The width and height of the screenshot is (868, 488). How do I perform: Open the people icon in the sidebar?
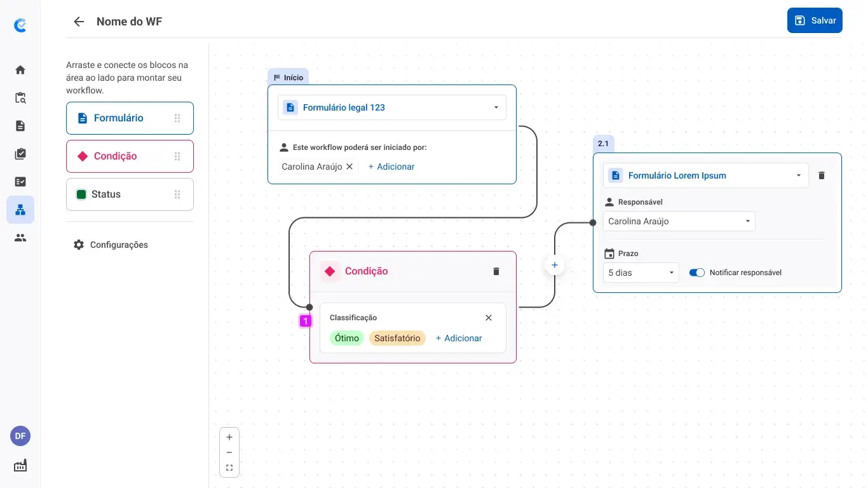pyautogui.click(x=20, y=238)
